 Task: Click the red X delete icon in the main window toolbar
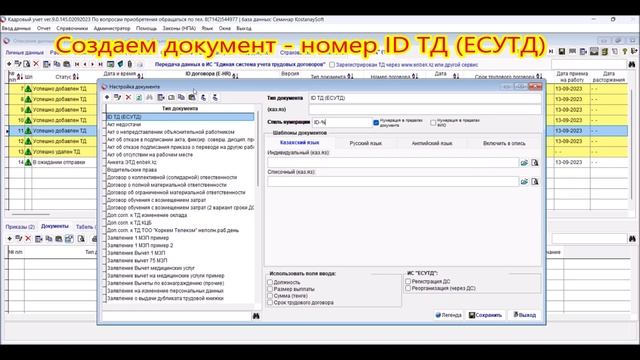tap(36, 64)
